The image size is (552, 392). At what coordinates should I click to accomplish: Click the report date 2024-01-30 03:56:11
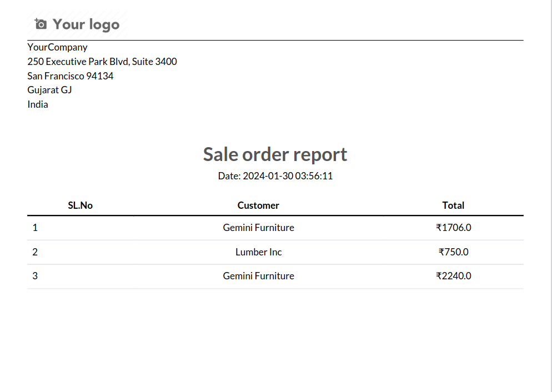(288, 176)
